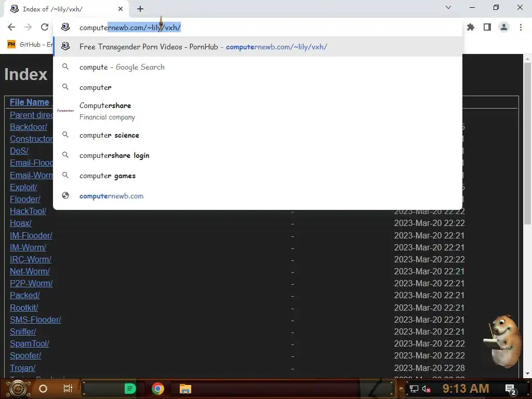Open the Trojan/ folder
The height and width of the screenshot is (399, 532).
tap(22, 368)
